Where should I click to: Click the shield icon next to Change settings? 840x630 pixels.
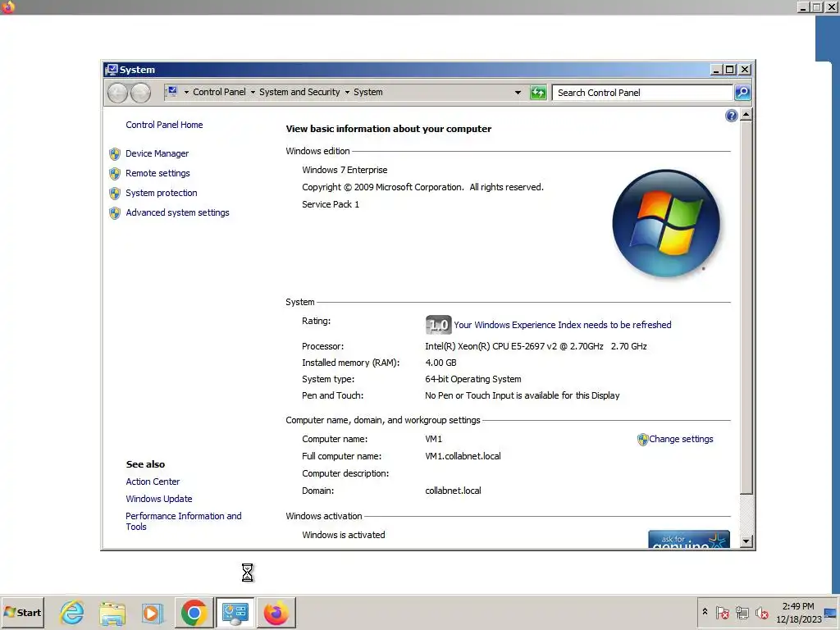tap(643, 440)
